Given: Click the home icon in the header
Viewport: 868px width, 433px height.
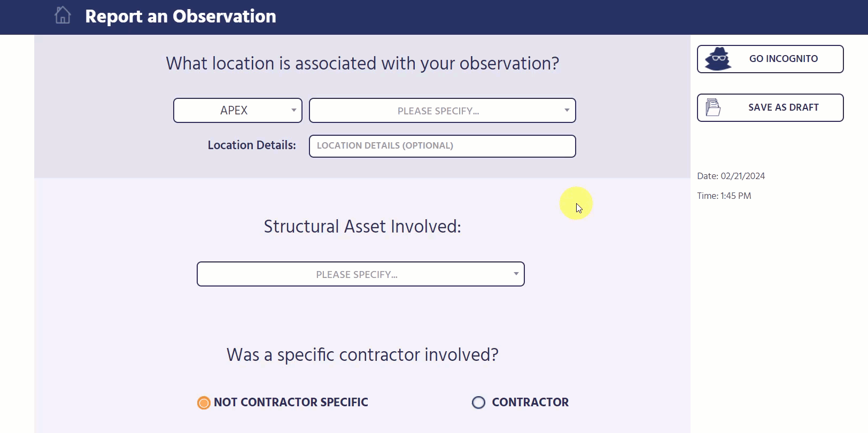Looking at the screenshot, I should tap(63, 15).
